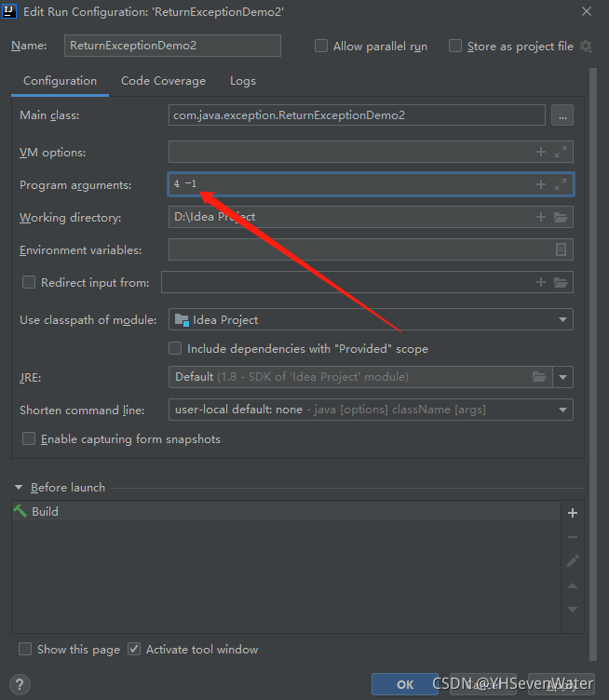Check Include dependencies with Provided scope
Image resolution: width=609 pixels, height=700 pixels.
coord(175,348)
